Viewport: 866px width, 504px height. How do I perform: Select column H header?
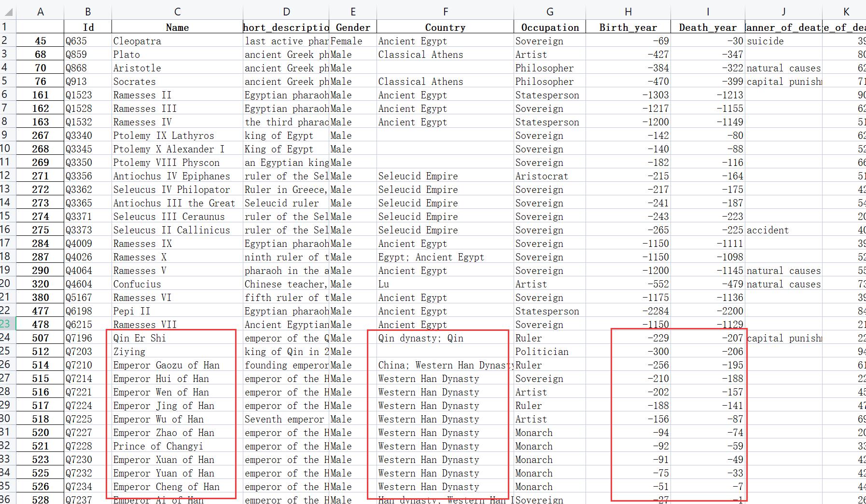(x=628, y=12)
